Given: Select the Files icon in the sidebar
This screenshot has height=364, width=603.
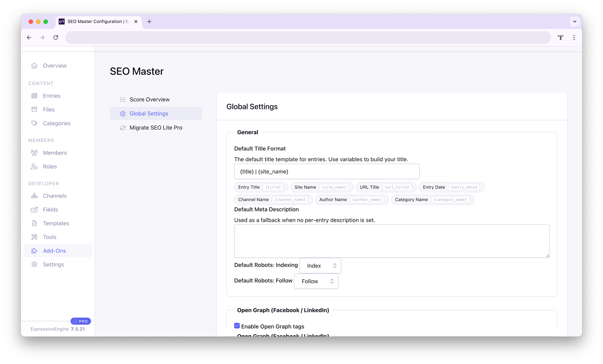Looking at the screenshot, I should coord(35,109).
